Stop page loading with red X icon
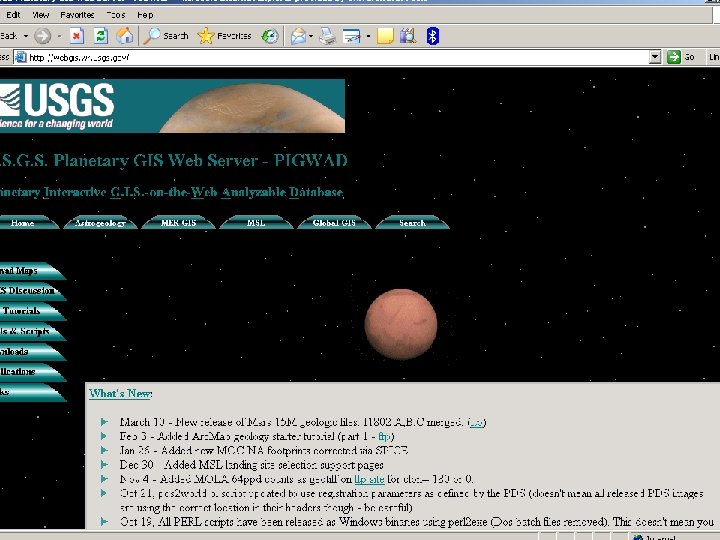This screenshot has height=540, width=720. point(77,36)
